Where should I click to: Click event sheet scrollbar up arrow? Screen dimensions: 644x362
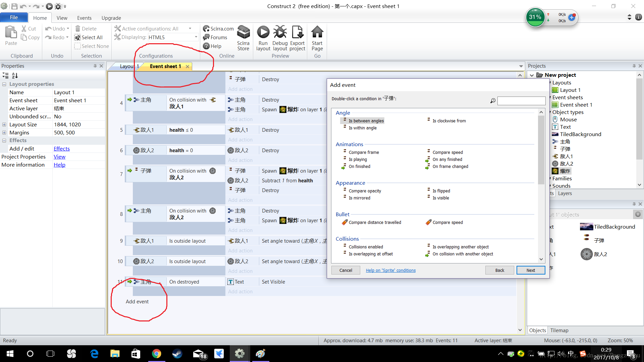tap(520, 75)
